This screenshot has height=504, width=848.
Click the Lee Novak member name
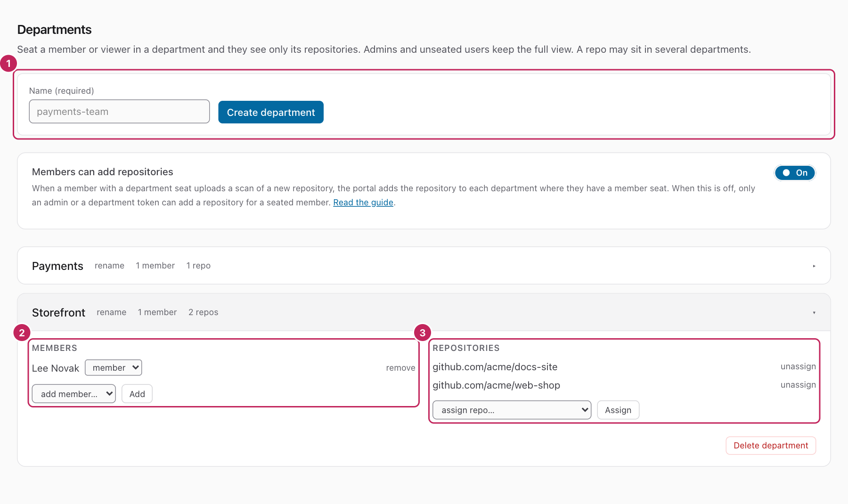pyautogui.click(x=56, y=368)
